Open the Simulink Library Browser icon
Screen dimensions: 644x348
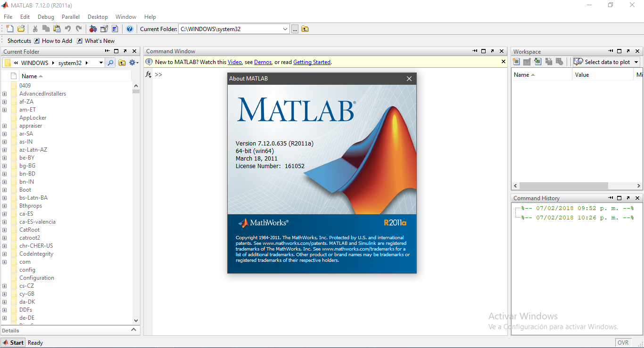click(93, 28)
